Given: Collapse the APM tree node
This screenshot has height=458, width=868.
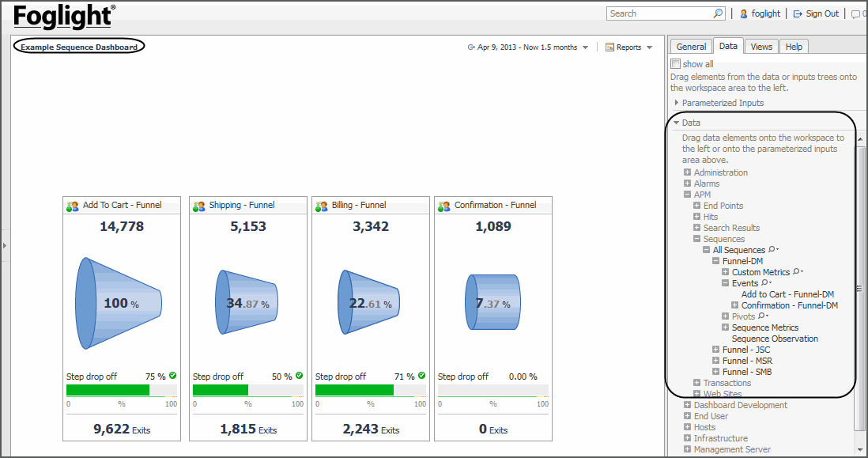Looking at the screenshot, I should click(x=687, y=195).
